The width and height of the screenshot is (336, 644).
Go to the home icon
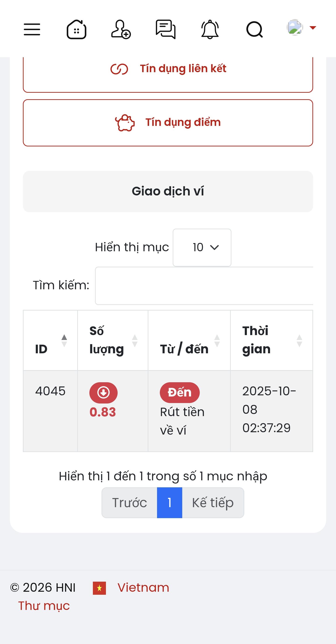77,29
